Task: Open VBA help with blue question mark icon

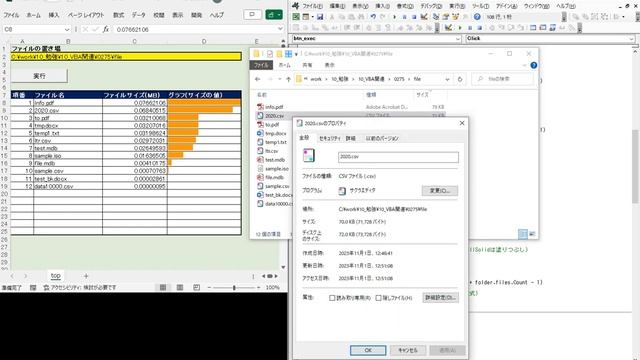Action: 477,17
